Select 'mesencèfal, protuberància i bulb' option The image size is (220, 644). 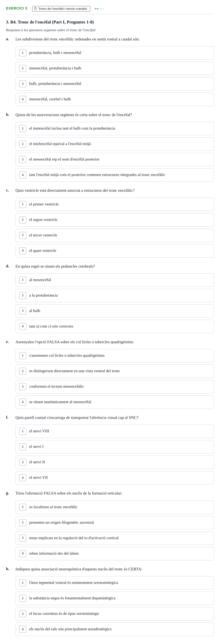click(x=115, y=68)
